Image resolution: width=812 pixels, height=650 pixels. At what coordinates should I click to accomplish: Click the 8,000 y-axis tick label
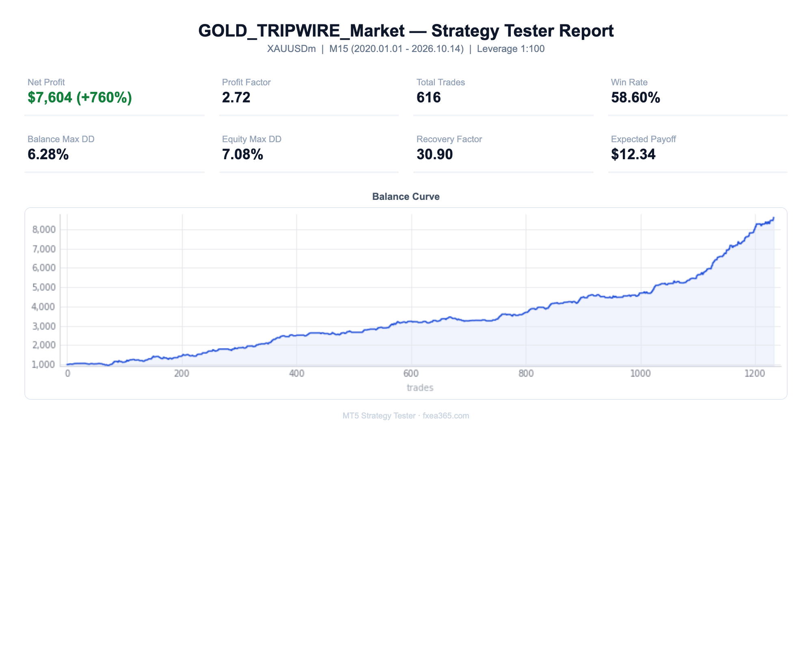pos(43,230)
